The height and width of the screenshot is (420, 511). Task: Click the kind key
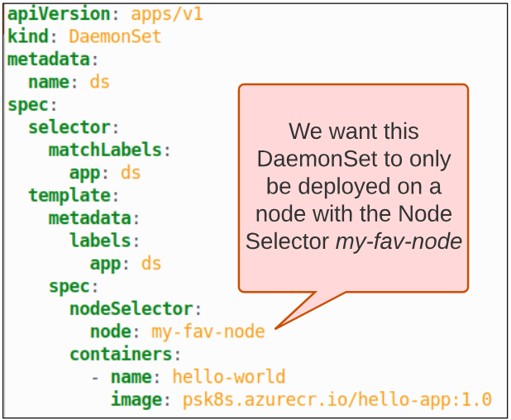[x=28, y=37]
